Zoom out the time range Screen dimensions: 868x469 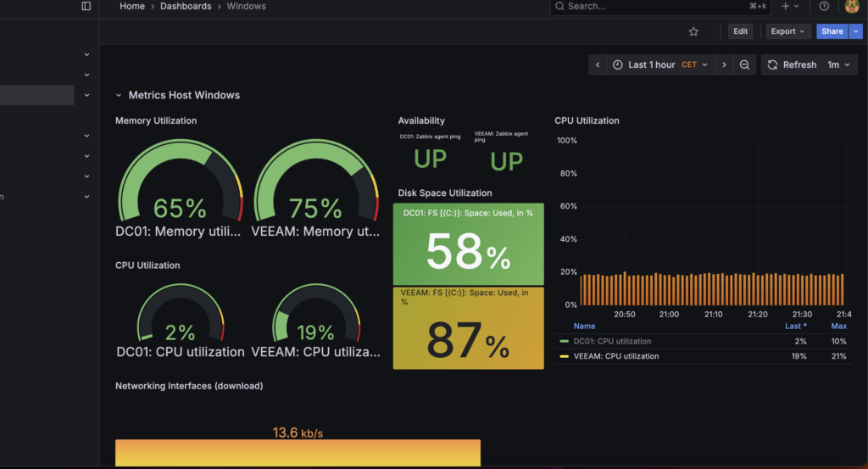click(x=744, y=65)
